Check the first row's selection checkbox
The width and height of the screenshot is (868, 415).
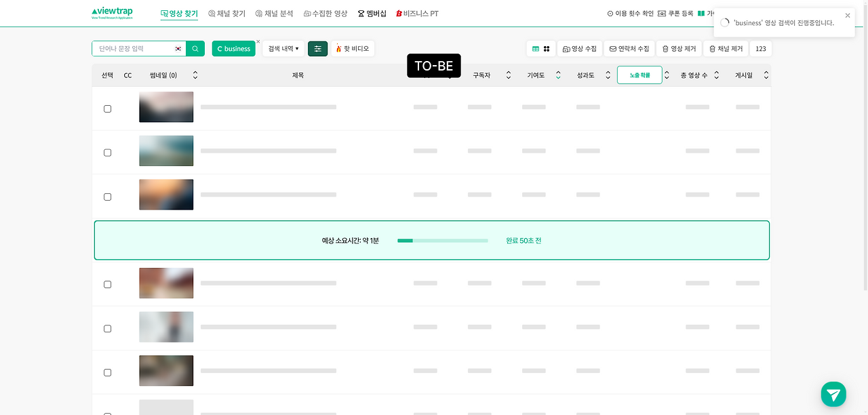tap(107, 108)
